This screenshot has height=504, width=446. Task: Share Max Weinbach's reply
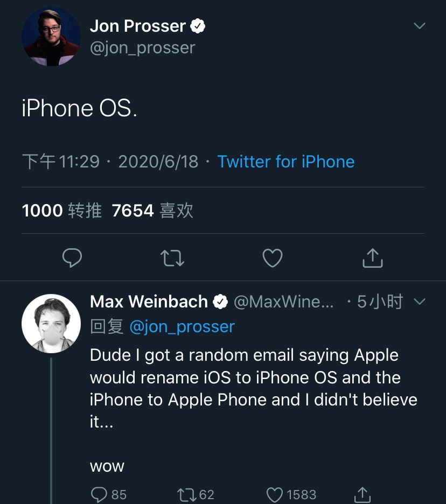click(363, 494)
